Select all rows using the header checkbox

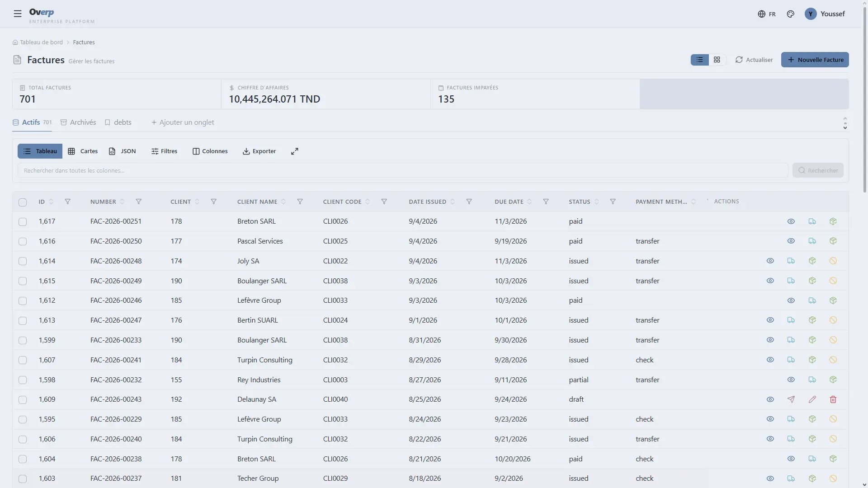23,202
